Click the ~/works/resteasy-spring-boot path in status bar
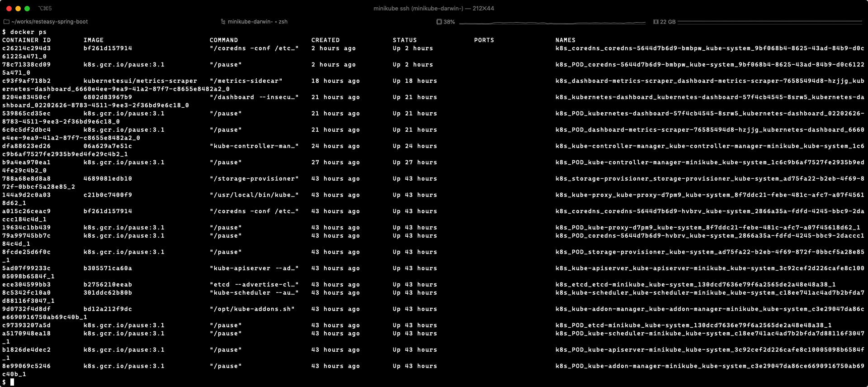This screenshot has width=868, height=387. [50, 22]
